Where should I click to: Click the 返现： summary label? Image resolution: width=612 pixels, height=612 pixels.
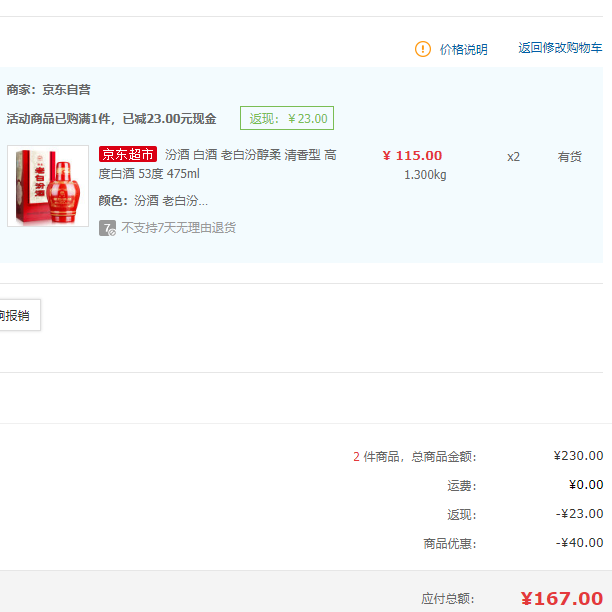pos(462,514)
